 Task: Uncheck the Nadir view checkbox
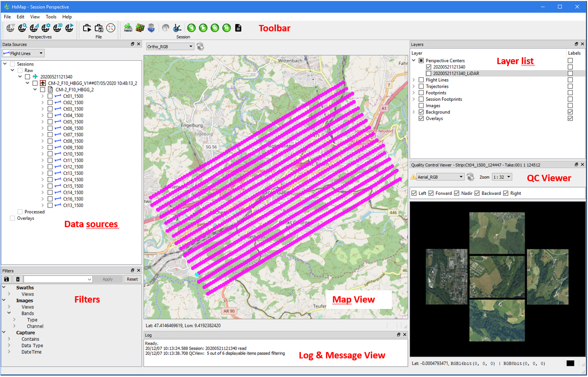tap(457, 193)
